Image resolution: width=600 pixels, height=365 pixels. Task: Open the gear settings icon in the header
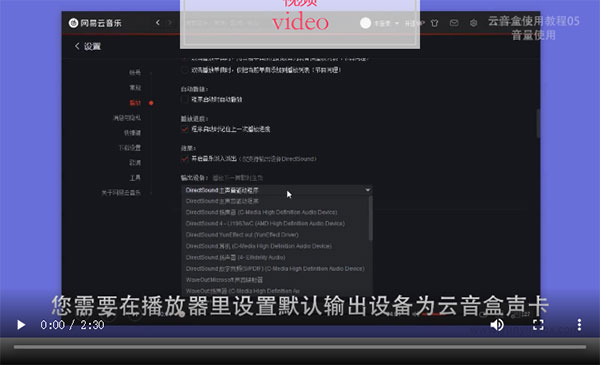pos(473,23)
